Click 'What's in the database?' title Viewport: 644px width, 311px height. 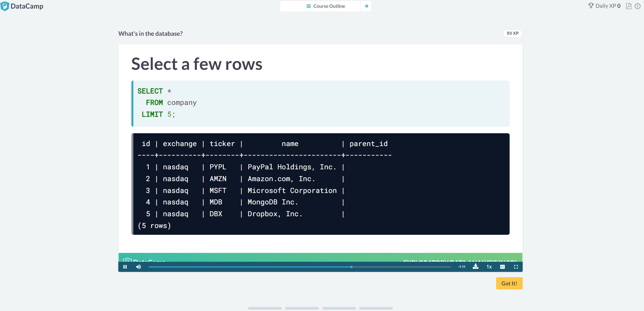coord(150,34)
